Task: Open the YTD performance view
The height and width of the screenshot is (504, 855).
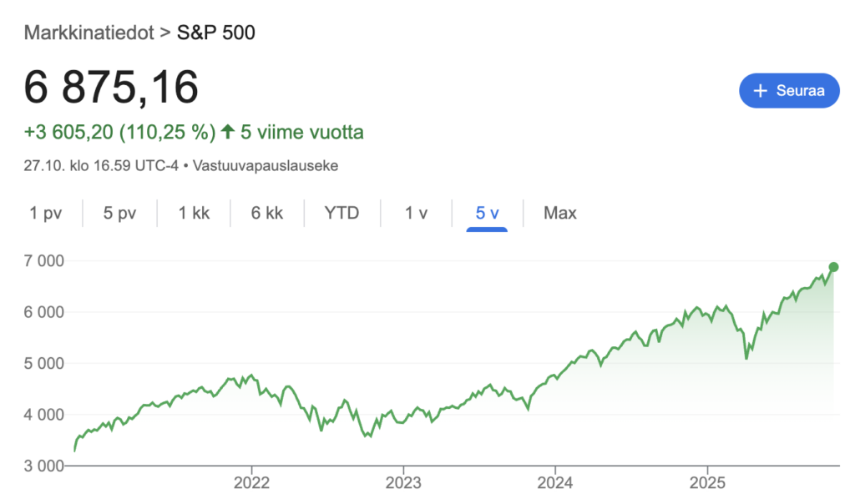Action: pyautogui.click(x=341, y=213)
